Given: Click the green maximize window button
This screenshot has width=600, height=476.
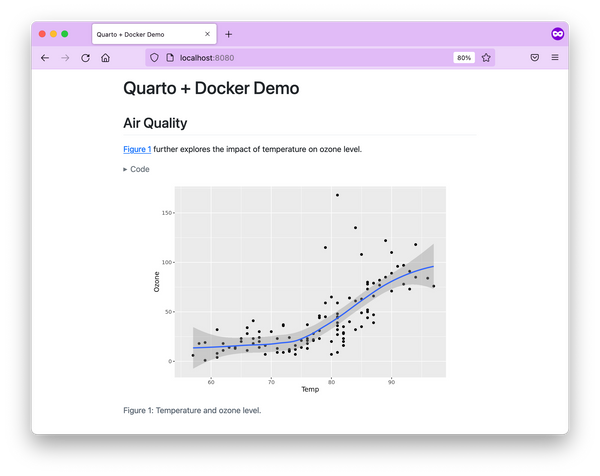Looking at the screenshot, I should pyautogui.click(x=65, y=34).
